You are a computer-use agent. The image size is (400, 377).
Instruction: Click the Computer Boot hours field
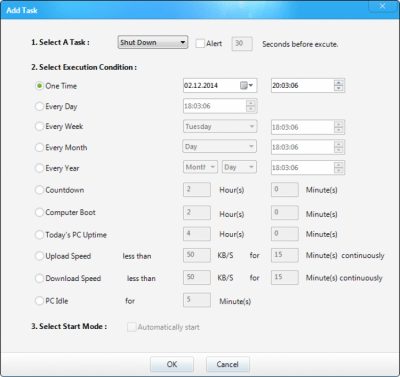(x=197, y=212)
